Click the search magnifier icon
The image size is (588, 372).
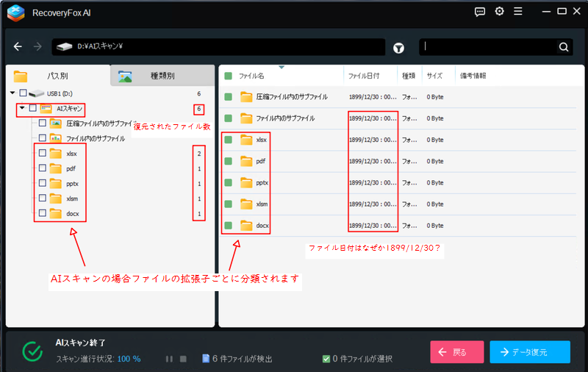pyautogui.click(x=564, y=47)
